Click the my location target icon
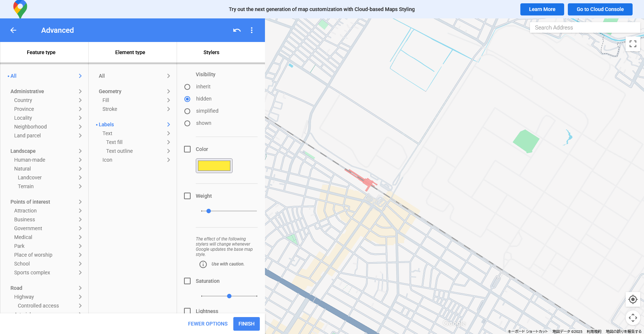This screenshot has height=334, width=644. tap(633, 299)
